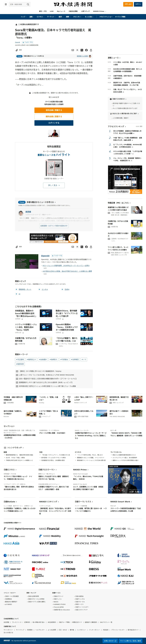Open the 速報ニュース section heading
The image size is (146, 644).
[114, 58]
